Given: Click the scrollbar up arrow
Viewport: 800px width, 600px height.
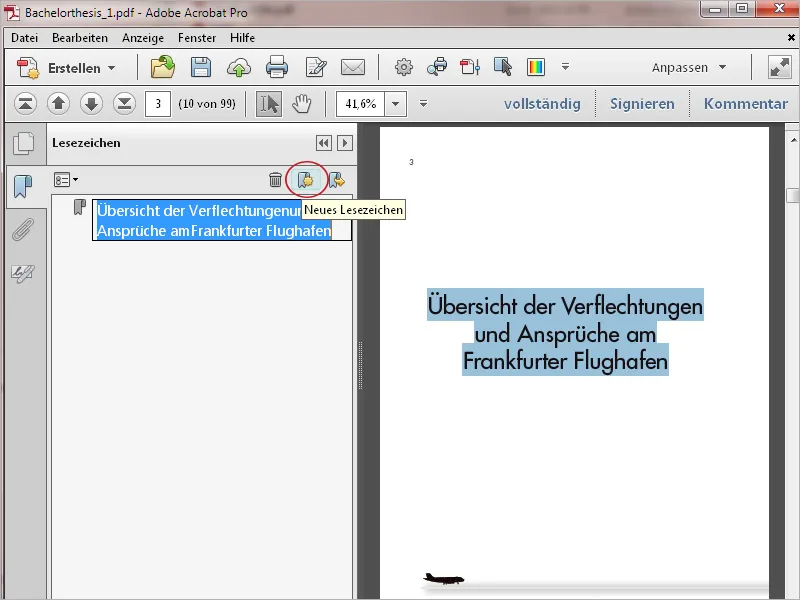Looking at the screenshot, I should (x=793, y=139).
